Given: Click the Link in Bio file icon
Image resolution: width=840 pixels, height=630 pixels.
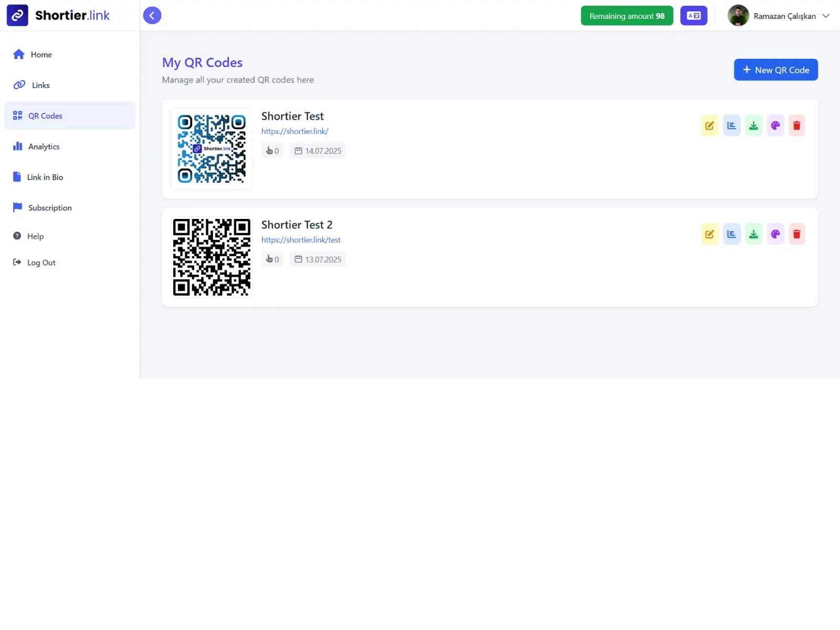Looking at the screenshot, I should point(17,176).
